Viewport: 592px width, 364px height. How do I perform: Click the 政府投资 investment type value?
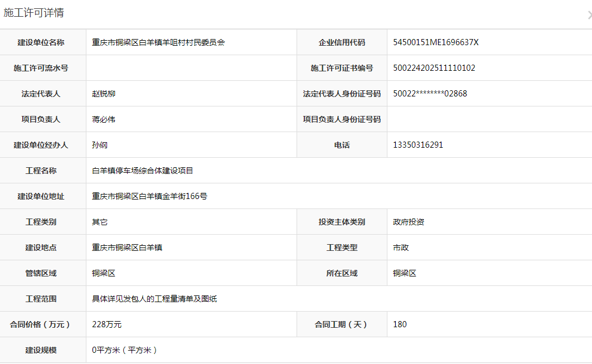point(408,222)
